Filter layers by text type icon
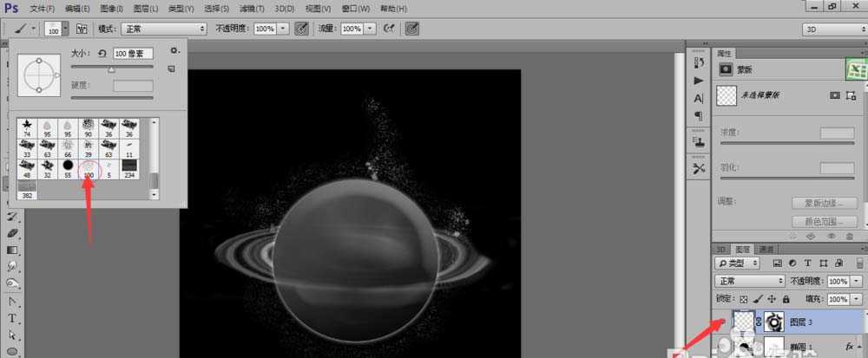Viewport: 868px width, 358px height. [x=806, y=263]
